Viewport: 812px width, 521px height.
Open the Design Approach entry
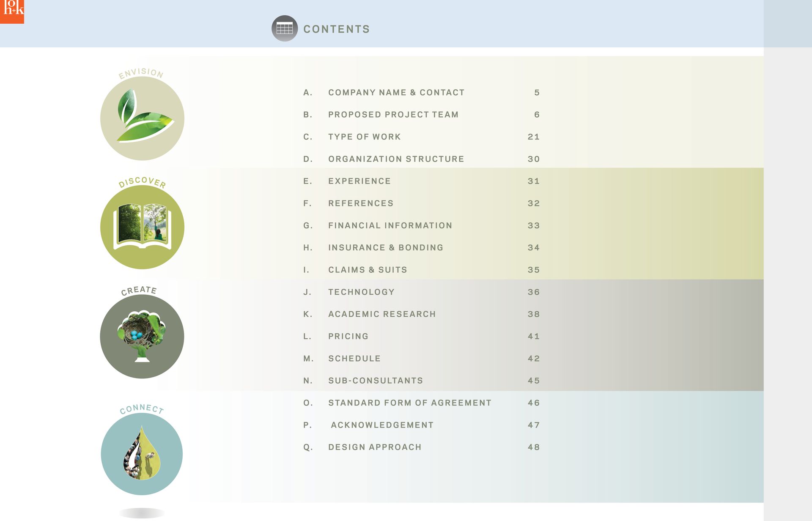(x=375, y=447)
